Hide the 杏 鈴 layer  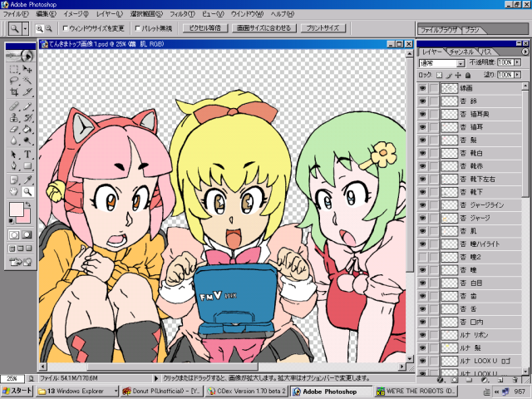[422, 101]
